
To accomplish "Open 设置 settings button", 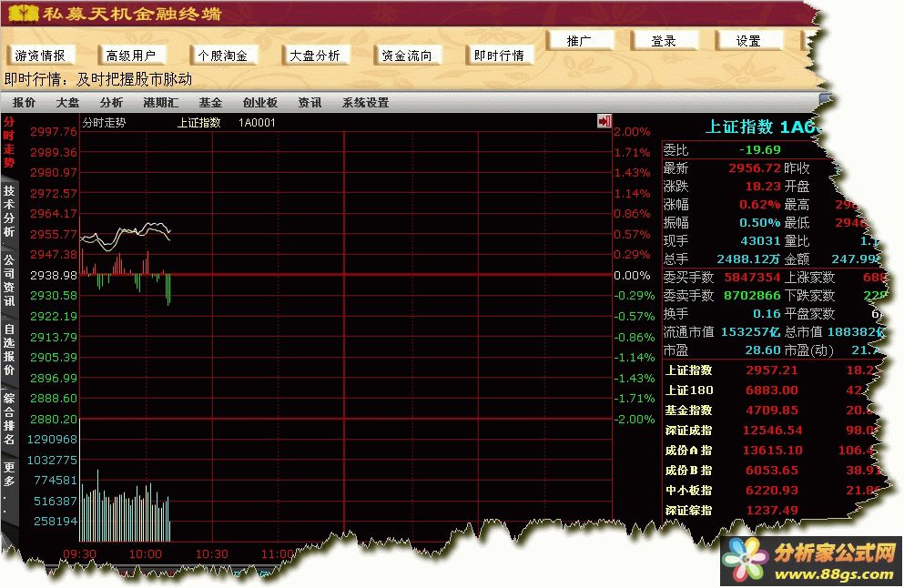I will coord(748,41).
